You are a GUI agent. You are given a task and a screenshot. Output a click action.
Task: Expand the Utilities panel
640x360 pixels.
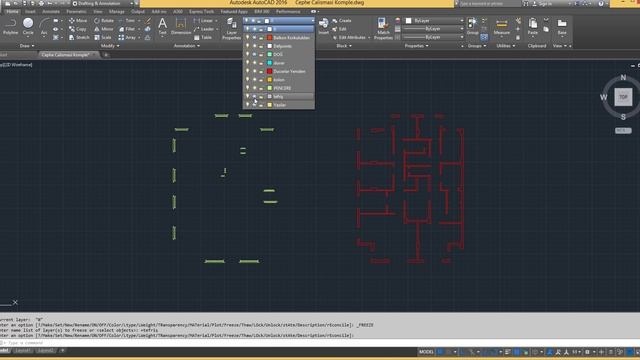click(x=506, y=46)
